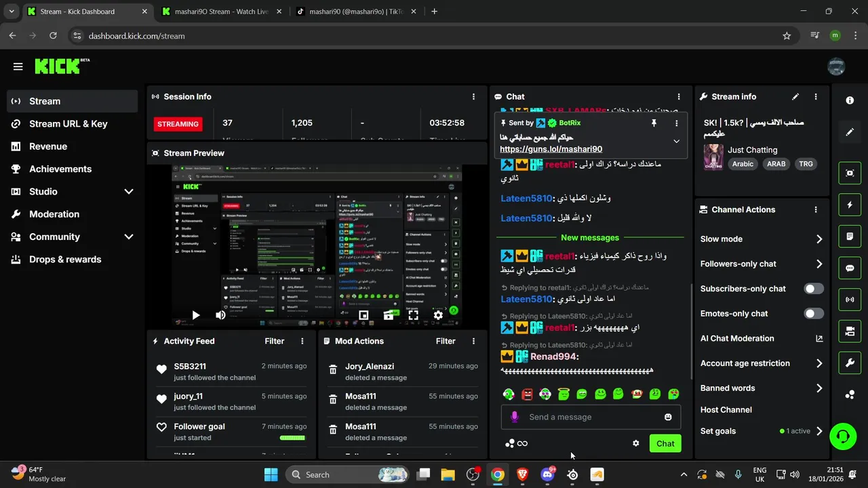
Task: Open Followers-only chat options arrow
Action: pos(819,264)
